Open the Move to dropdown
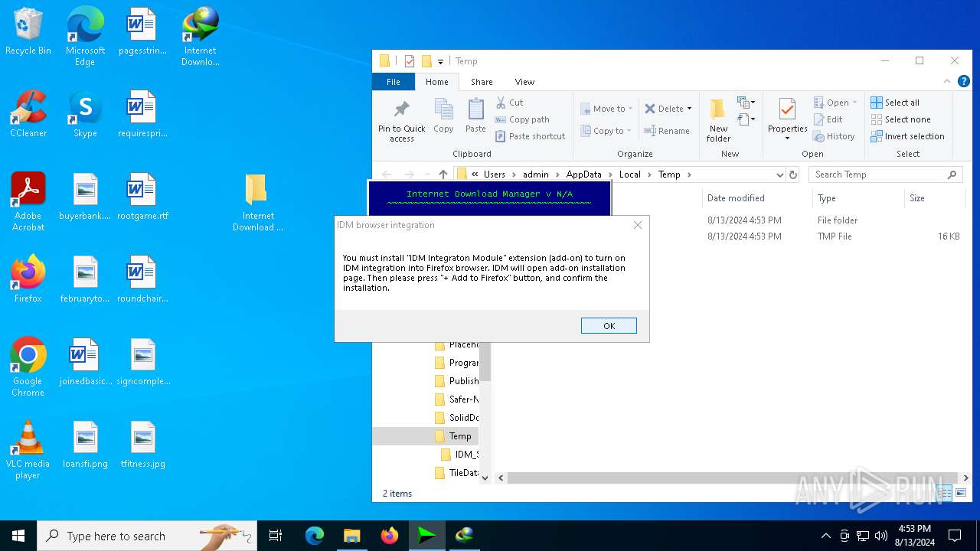980x551 pixels. coord(606,109)
